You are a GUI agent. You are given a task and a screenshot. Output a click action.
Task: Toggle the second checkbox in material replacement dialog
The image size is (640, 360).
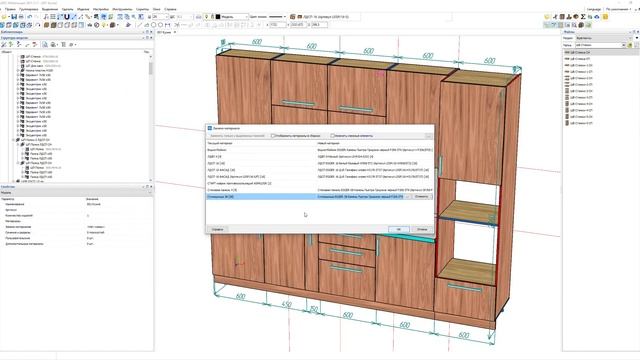332,136
